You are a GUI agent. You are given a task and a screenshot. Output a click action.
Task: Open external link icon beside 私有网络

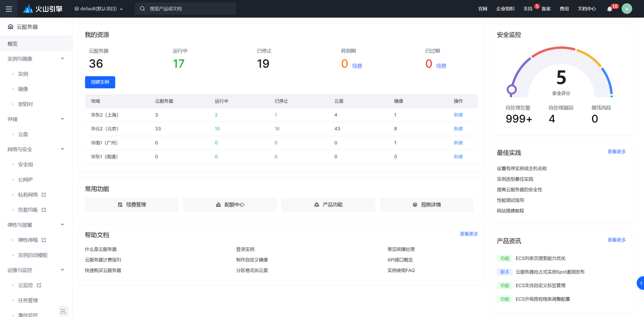pos(44,195)
